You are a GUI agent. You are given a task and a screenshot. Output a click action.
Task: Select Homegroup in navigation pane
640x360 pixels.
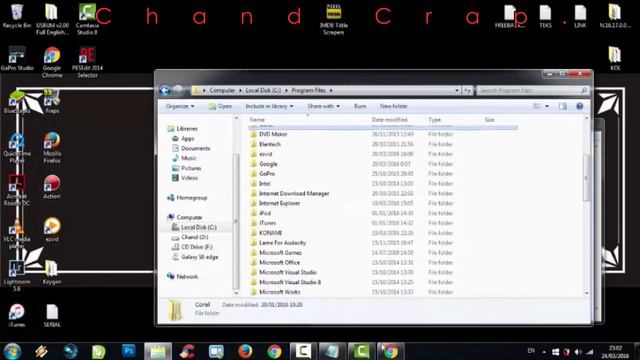click(x=191, y=198)
